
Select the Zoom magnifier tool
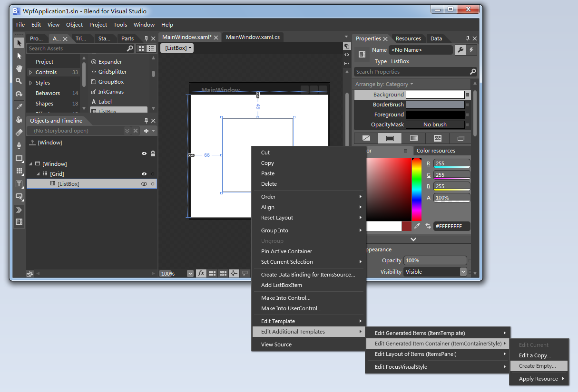pos(19,81)
